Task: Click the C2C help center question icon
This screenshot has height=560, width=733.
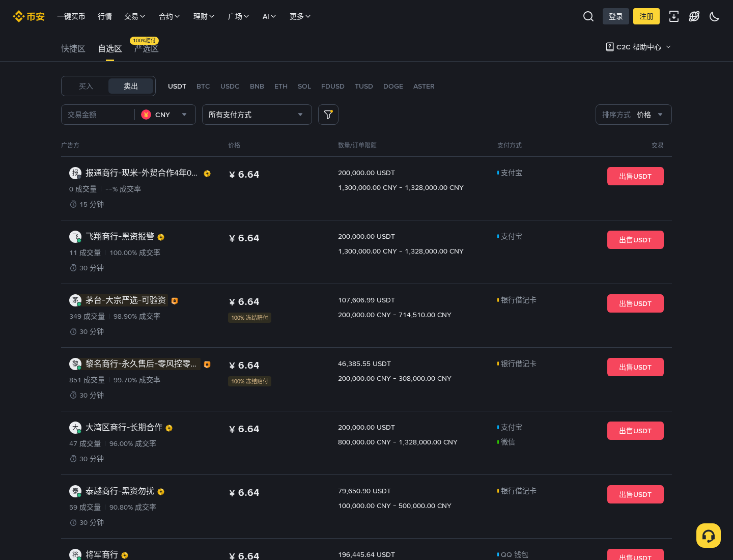Action: (609, 47)
